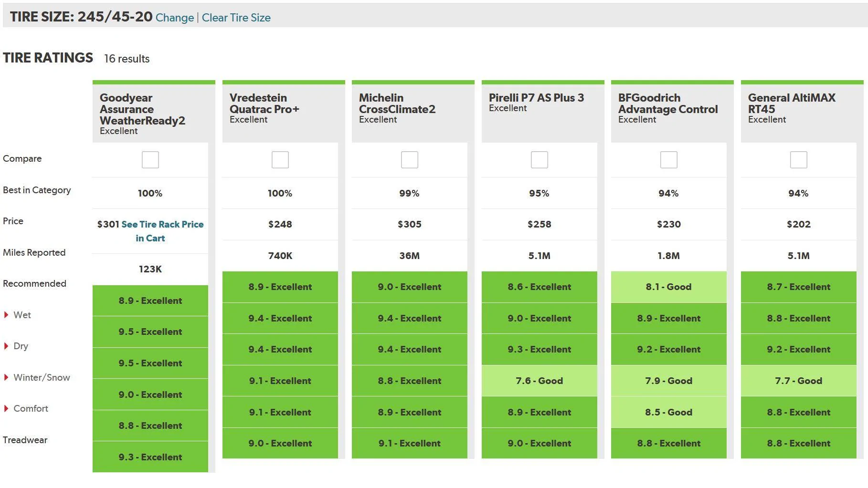Click the Miles Reported row label
This screenshot has width=868, height=488.
tap(34, 252)
